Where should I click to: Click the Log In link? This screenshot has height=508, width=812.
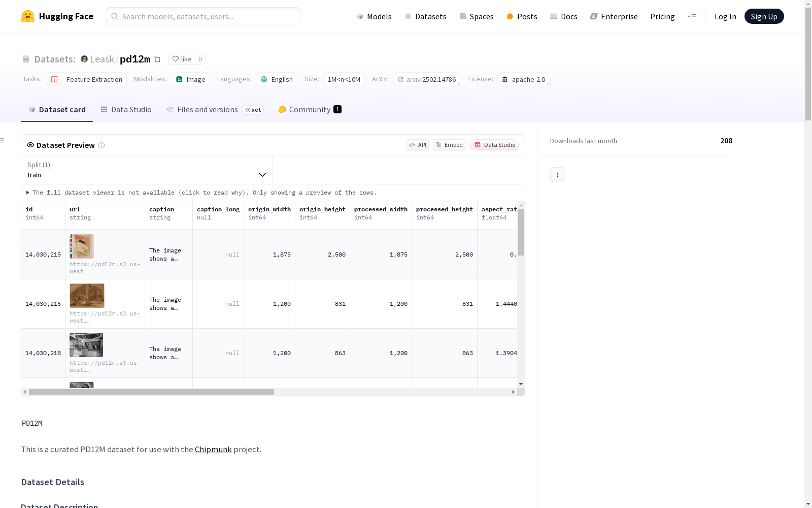[x=725, y=16]
